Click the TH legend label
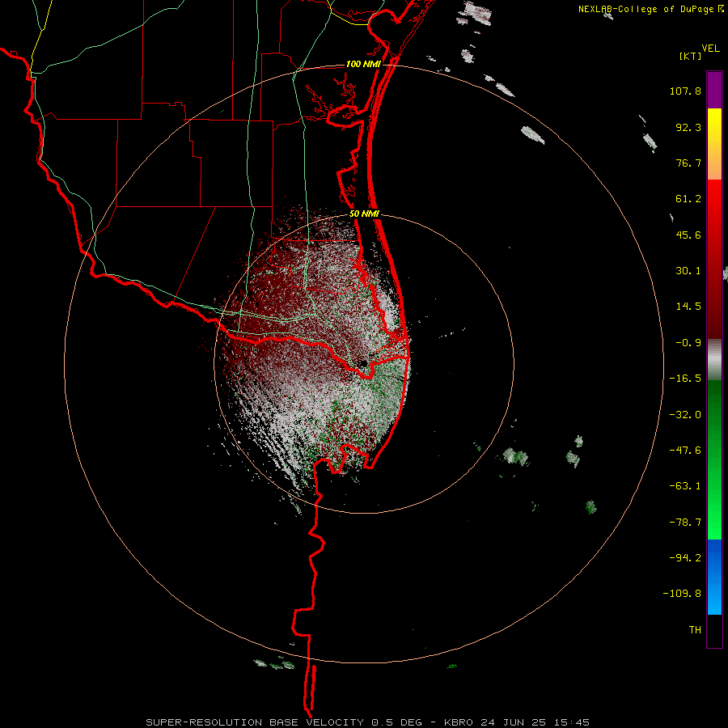728x728 pixels. [695, 629]
